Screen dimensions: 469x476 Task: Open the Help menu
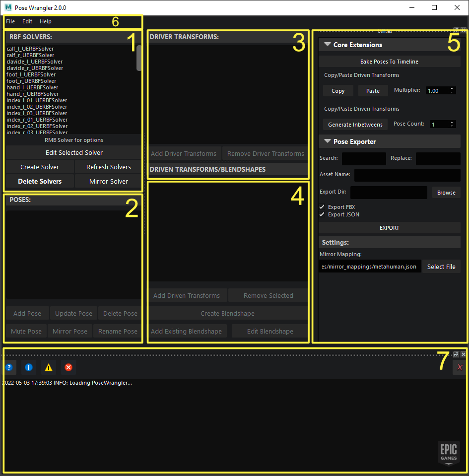point(46,22)
